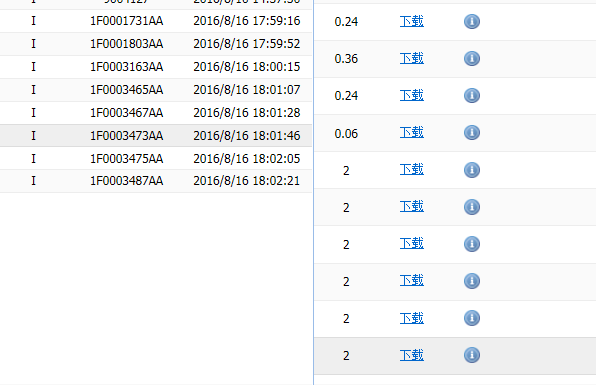Viewport: 596px width, 385px height.
Task: Click the 下载 link in the 0.36 row
Action: pyautogui.click(x=412, y=59)
